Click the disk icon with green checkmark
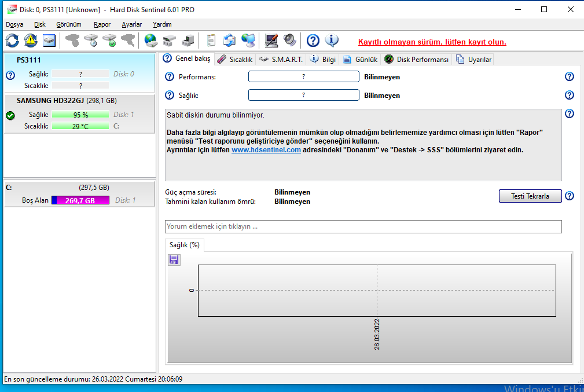This screenshot has width=584, height=392. [109, 41]
